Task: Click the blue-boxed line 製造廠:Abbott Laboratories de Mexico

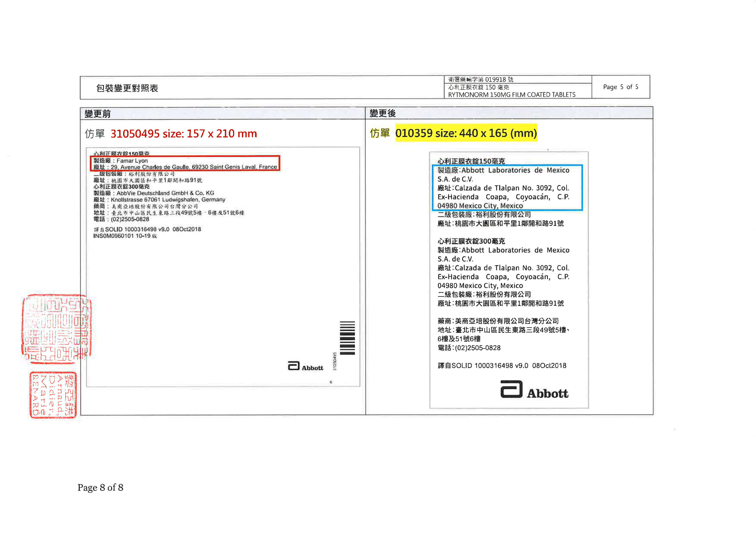Action: coord(503,170)
